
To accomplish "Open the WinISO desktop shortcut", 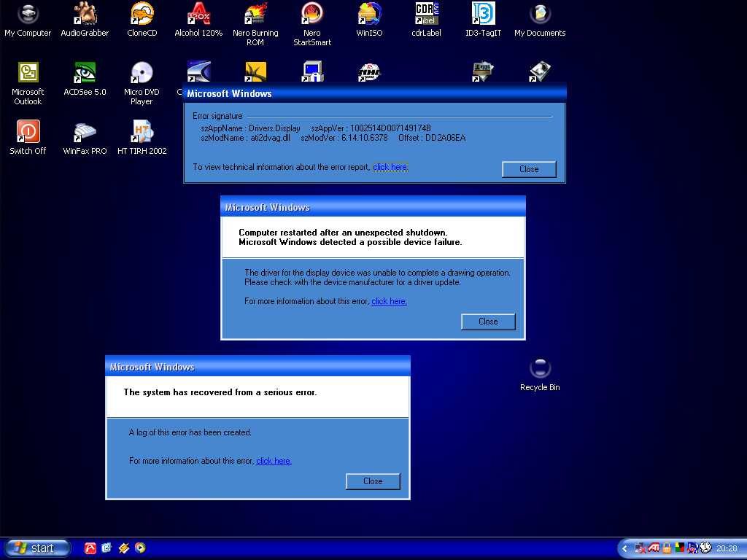I will point(370,15).
